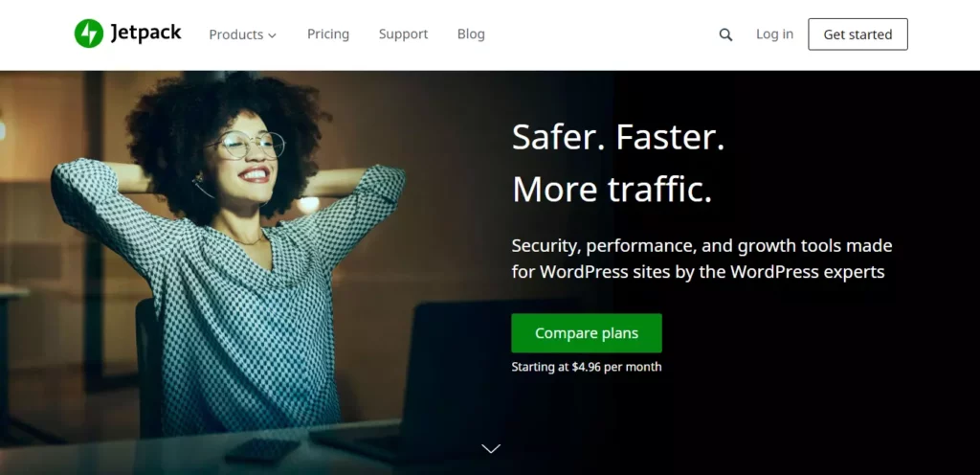980x475 pixels.
Task: Click the Jetpack wordmark text
Action: 145,34
